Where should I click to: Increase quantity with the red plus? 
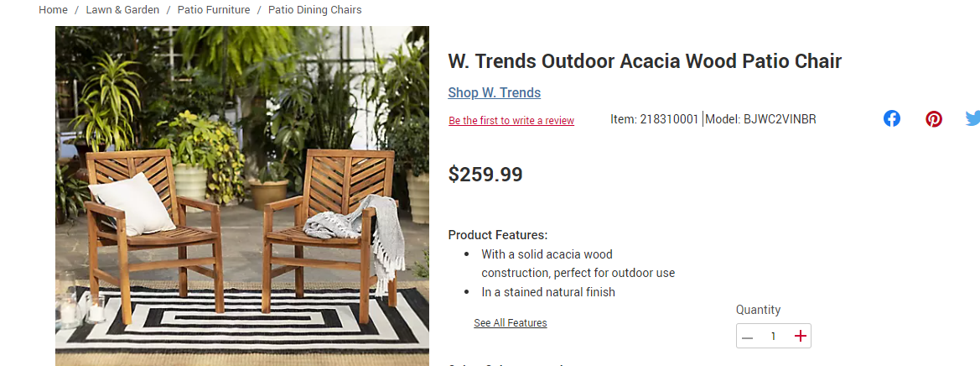coord(800,336)
